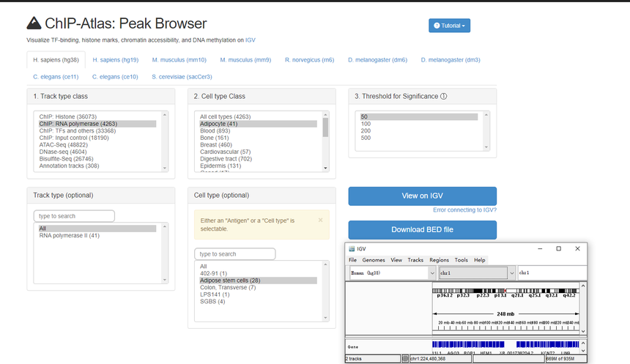Switch to D. melanogaster (dm6) tab
The image size is (630, 364).
[x=378, y=60]
